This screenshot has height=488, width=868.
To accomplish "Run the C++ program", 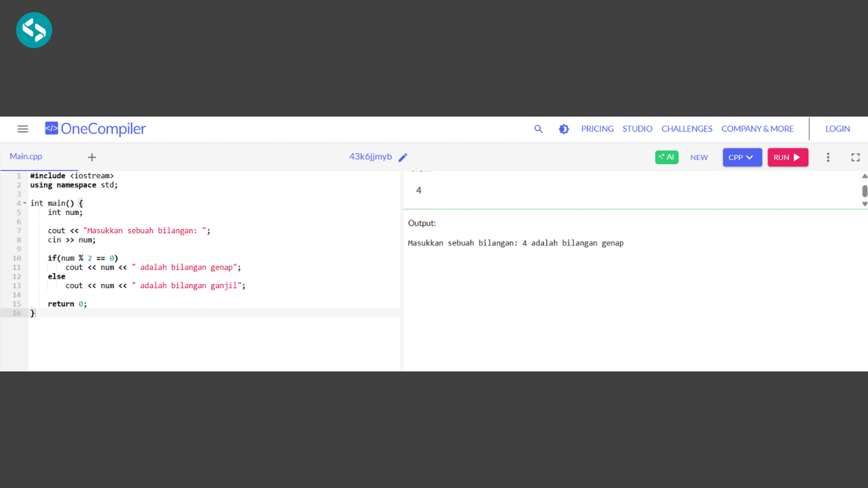I will (787, 157).
